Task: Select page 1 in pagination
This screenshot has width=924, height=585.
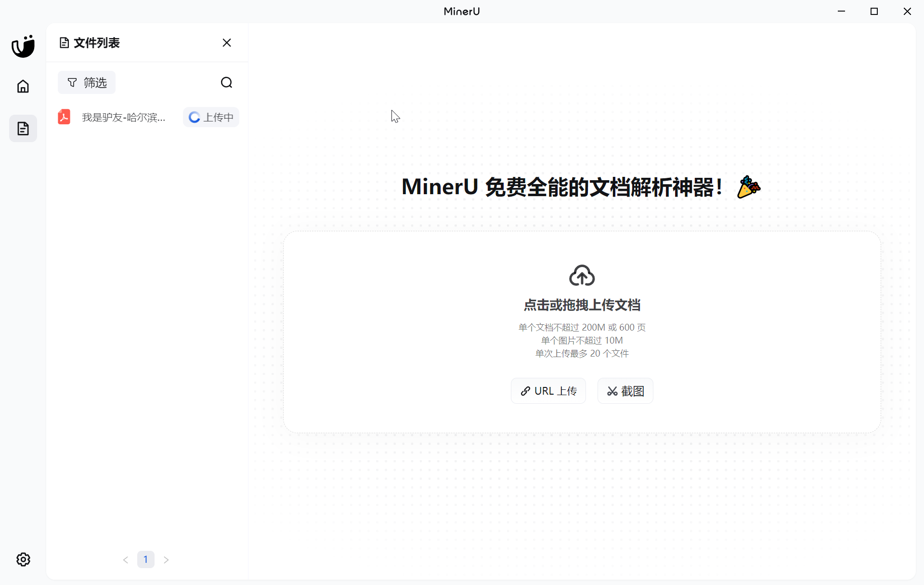Action: coord(146,559)
